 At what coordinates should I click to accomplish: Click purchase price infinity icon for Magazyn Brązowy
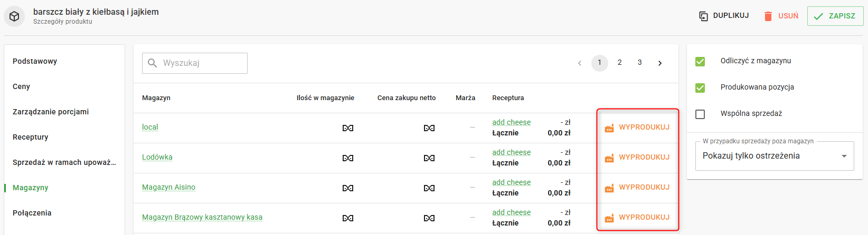coord(429,218)
